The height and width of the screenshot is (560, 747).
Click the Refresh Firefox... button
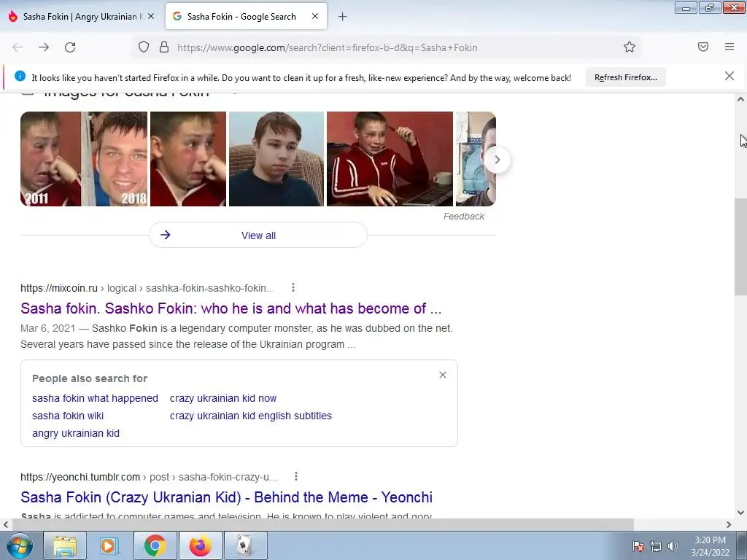[x=625, y=77]
